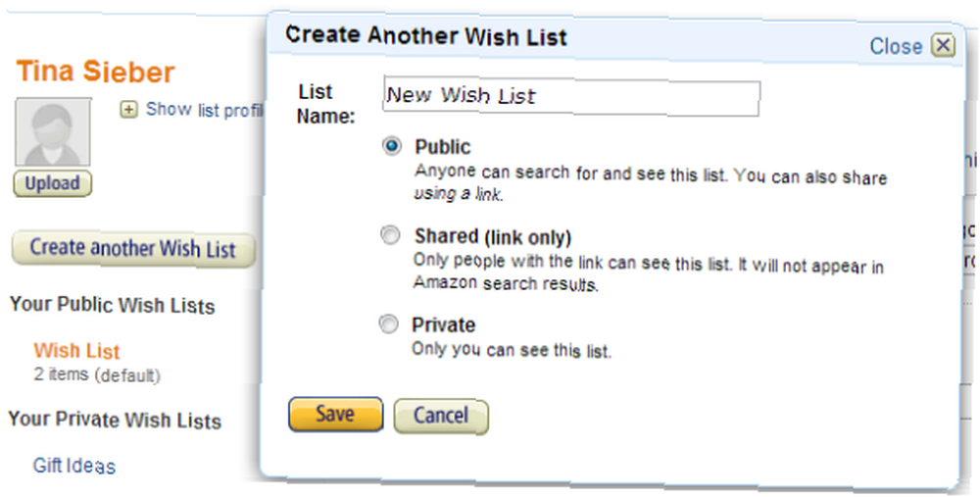Click the Your Public Wish Lists heading
This screenshot has height=497, width=980.
click(113, 305)
